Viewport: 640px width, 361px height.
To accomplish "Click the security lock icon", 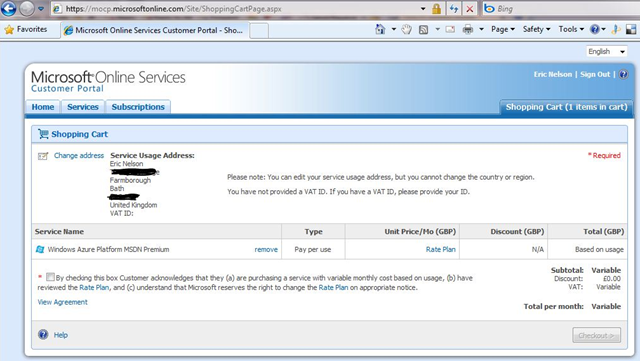I will [x=436, y=9].
